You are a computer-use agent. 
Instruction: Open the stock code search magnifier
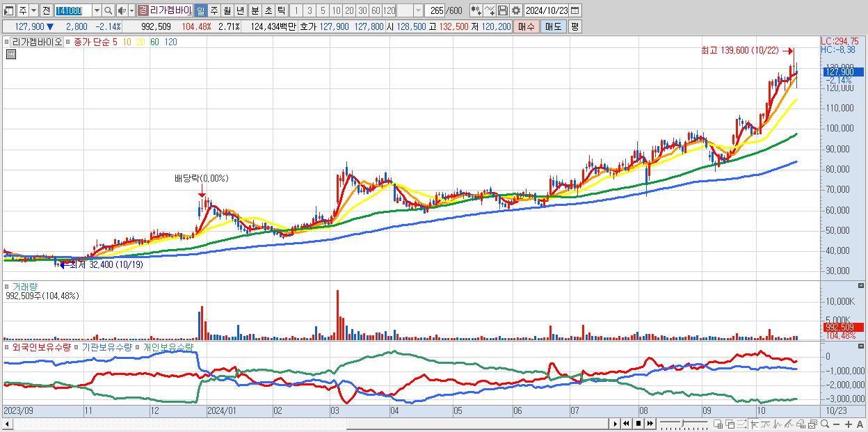pyautogui.click(x=108, y=11)
